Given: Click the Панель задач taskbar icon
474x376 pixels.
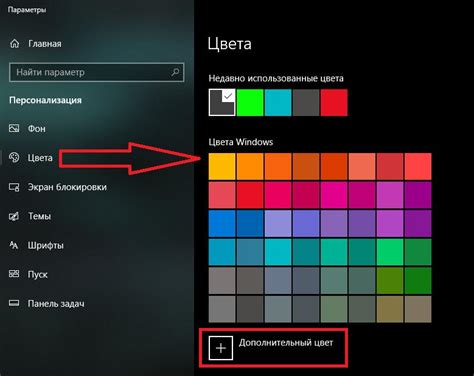Looking at the screenshot, I should pyautogui.click(x=14, y=303).
